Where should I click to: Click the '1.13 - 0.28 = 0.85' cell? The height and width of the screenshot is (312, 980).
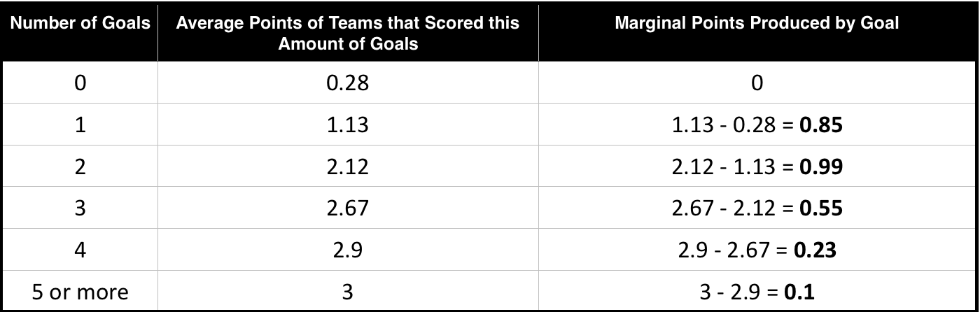tap(757, 125)
